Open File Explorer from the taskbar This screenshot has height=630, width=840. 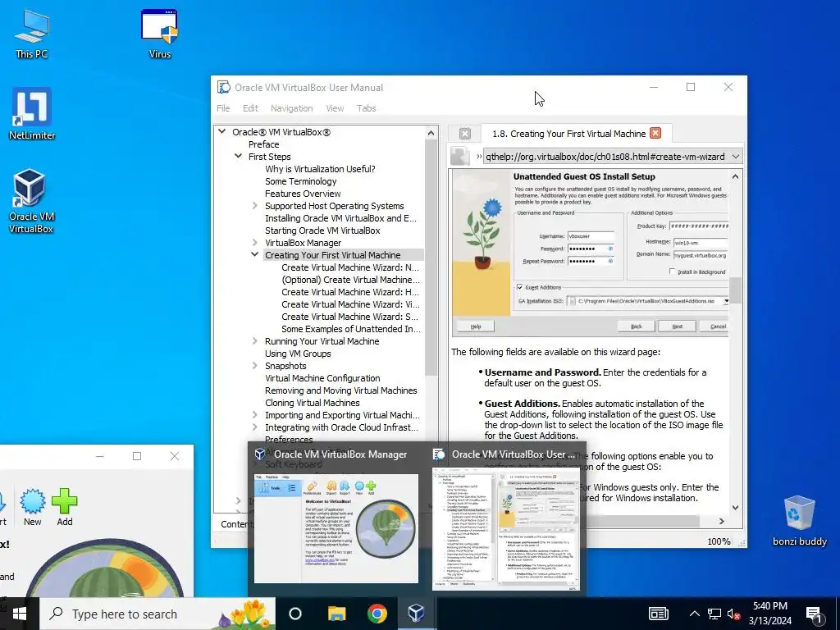(337, 614)
